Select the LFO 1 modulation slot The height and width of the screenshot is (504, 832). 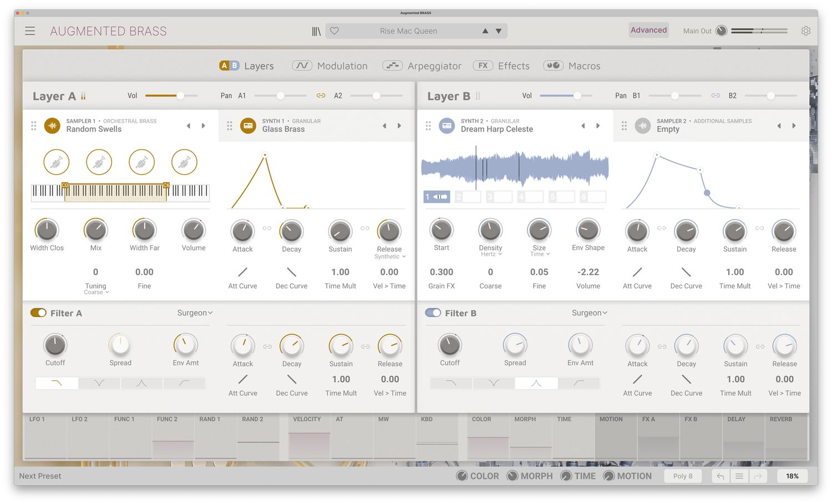click(45, 436)
